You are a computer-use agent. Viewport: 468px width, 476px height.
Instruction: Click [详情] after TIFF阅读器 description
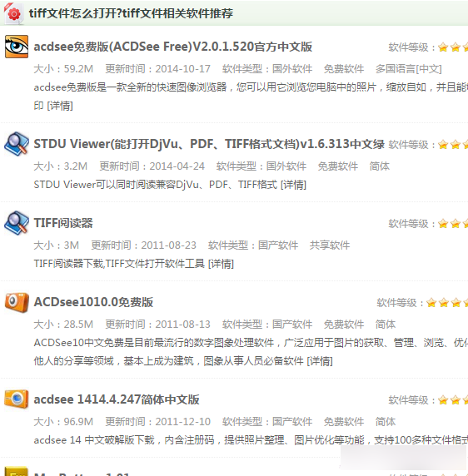pos(221,264)
